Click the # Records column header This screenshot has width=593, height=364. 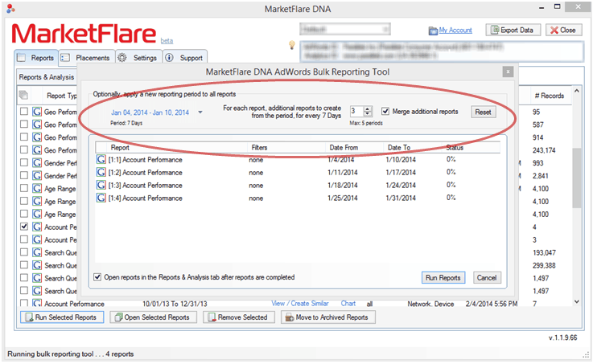click(550, 96)
